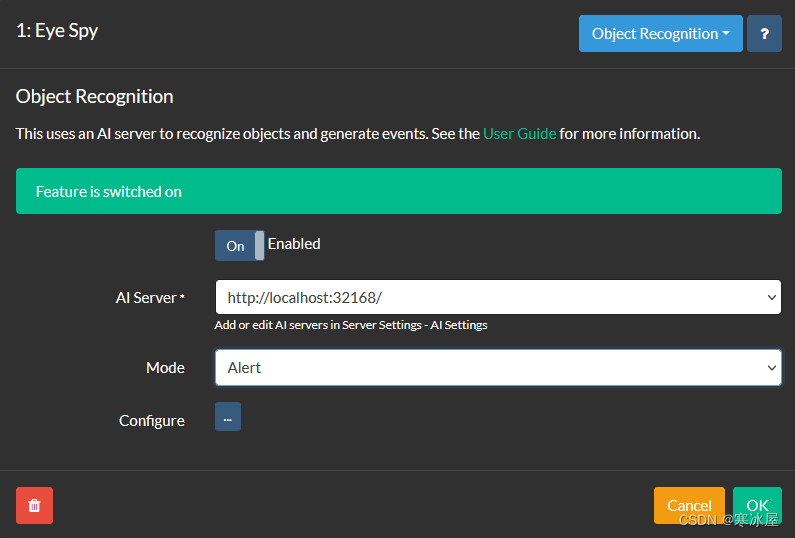
Task: Click the AI Server field label
Action: pos(150,298)
